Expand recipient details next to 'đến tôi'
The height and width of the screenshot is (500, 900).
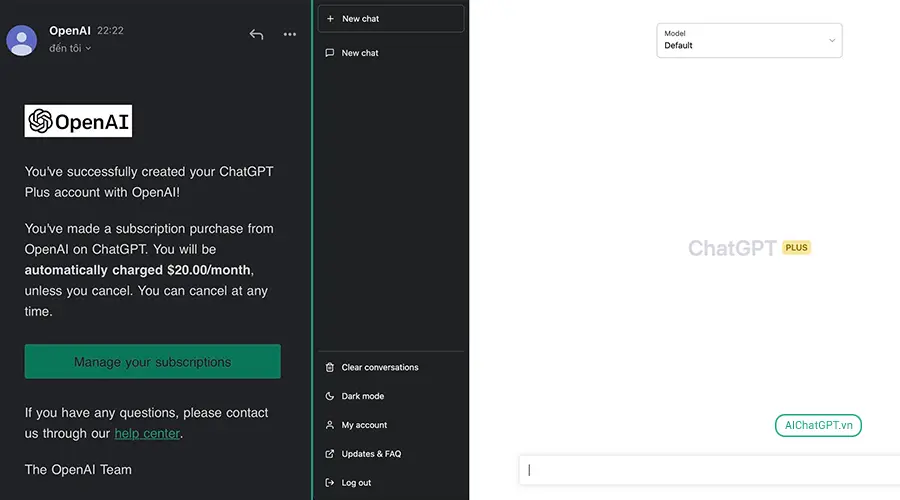tap(88, 49)
